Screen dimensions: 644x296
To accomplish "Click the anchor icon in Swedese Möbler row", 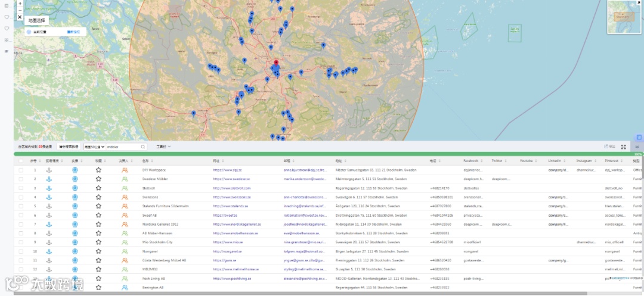I will click(x=49, y=179).
